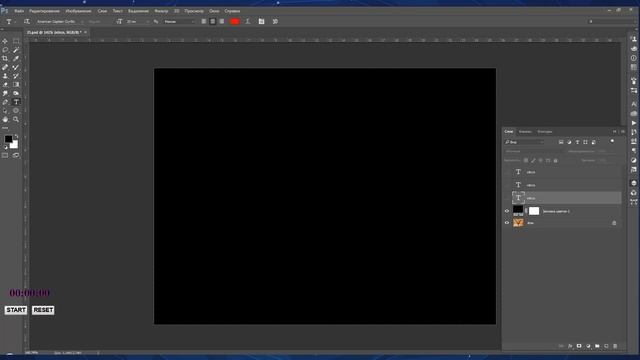The image size is (640, 360).
Task: Open the Layers panel menu
Action: [x=622, y=131]
